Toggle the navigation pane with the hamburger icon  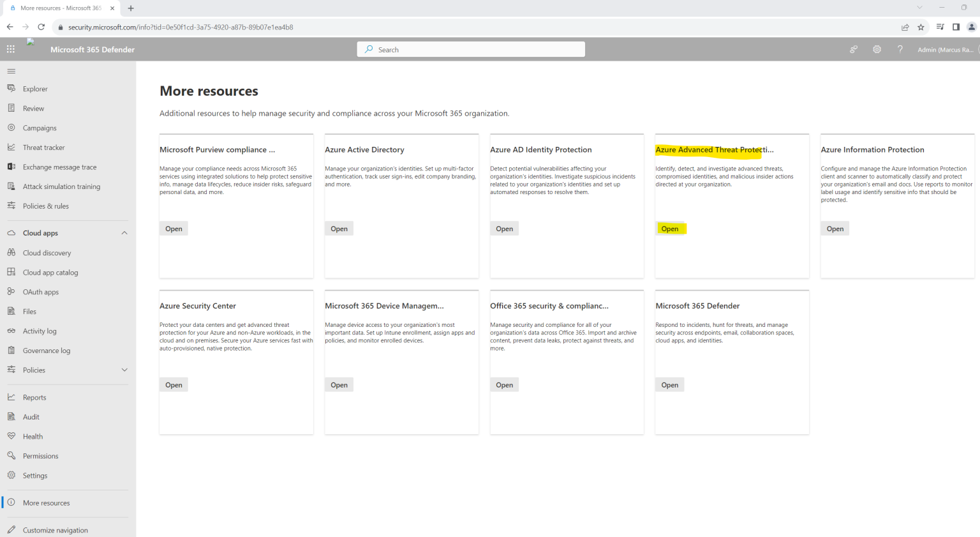[11, 71]
